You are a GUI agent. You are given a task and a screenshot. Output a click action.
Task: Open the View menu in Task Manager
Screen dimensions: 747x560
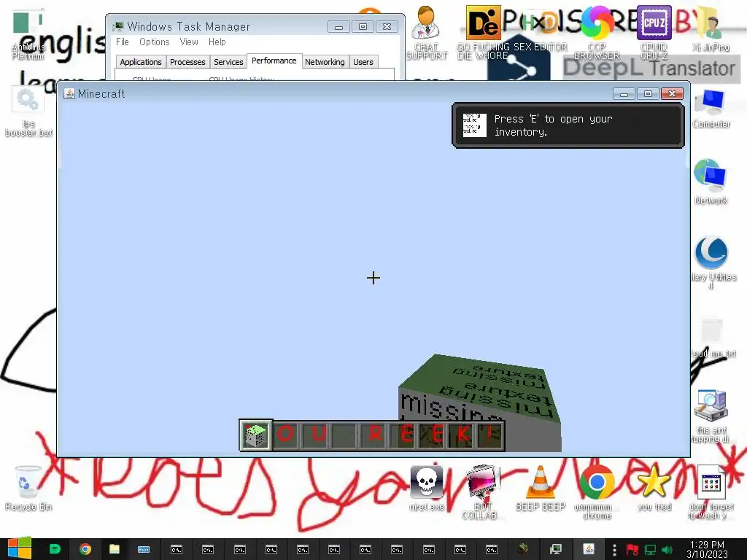click(x=189, y=42)
